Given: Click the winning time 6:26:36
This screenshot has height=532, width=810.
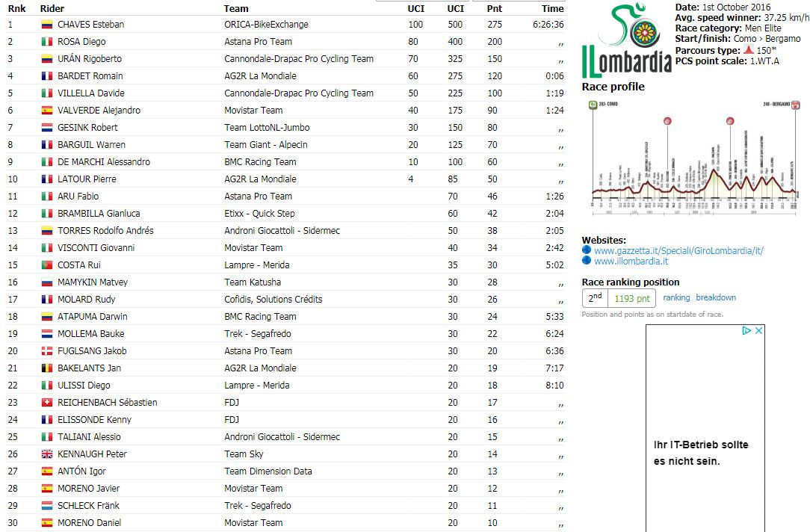Looking at the screenshot, I should 548,24.
